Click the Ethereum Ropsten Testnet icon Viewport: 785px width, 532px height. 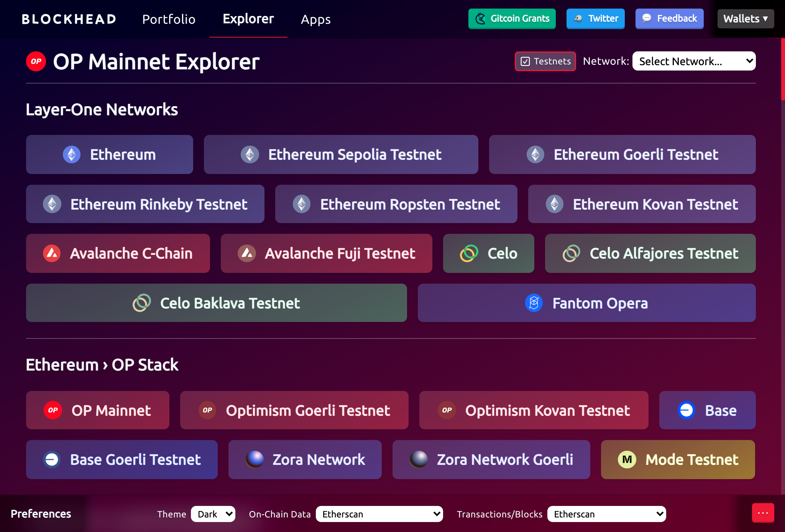coord(302,204)
